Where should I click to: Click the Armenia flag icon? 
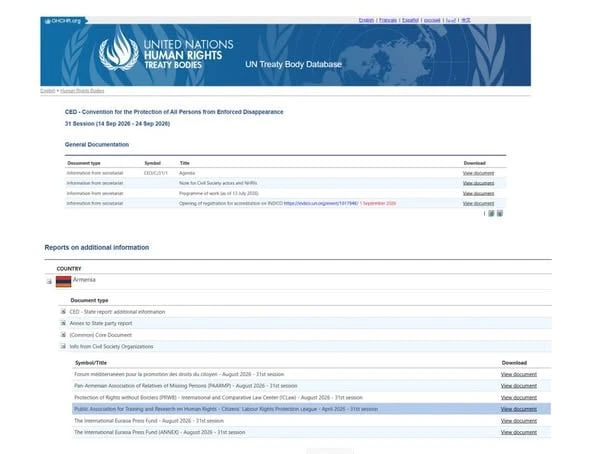[63, 281]
